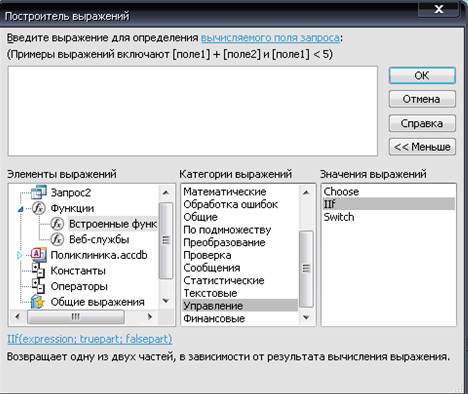Open help via Справка button

(x=422, y=123)
